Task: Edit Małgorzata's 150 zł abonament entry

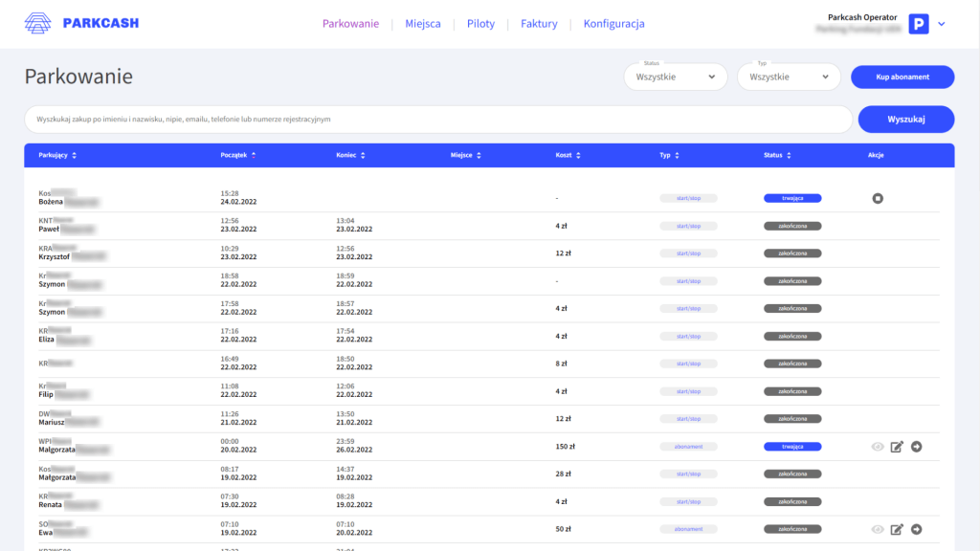Action: [x=897, y=447]
